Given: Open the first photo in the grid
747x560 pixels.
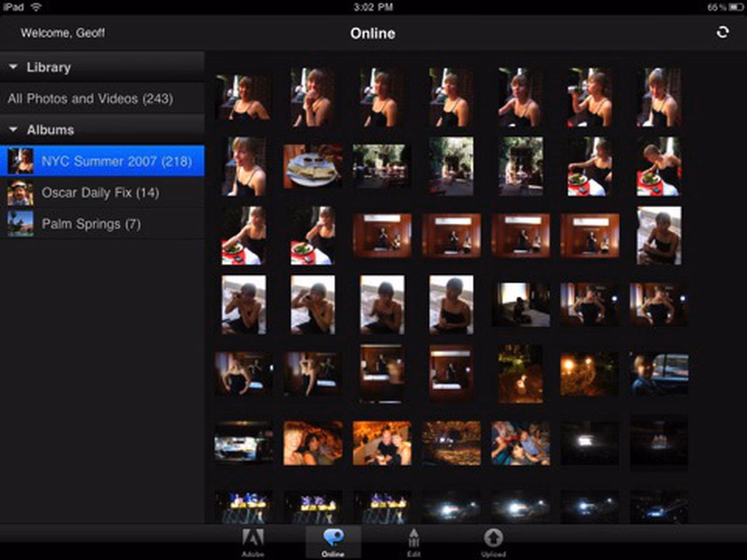Looking at the screenshot, I should click(244, 98).
